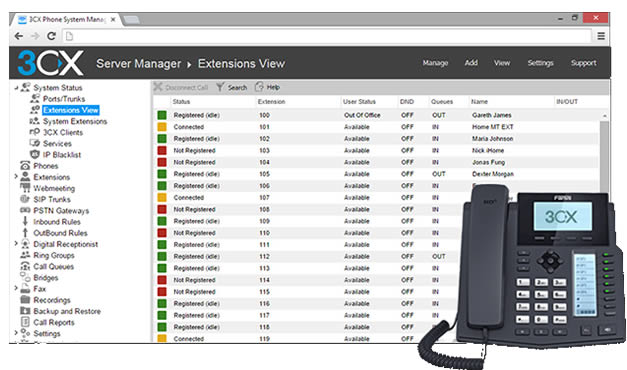This screenshot has width=627, height=370.
Task: Sort by the Queues column header
Action: click(x=442, y=102)
